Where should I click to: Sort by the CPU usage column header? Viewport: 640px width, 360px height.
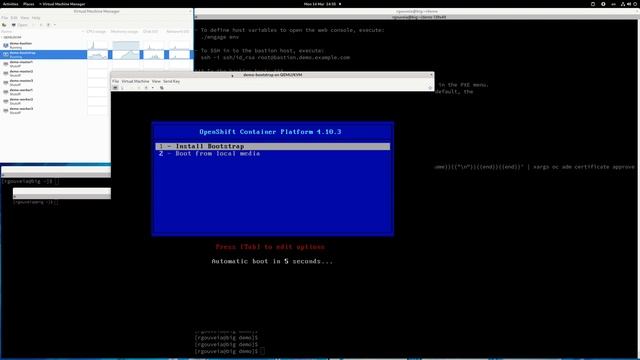(96, 31)
